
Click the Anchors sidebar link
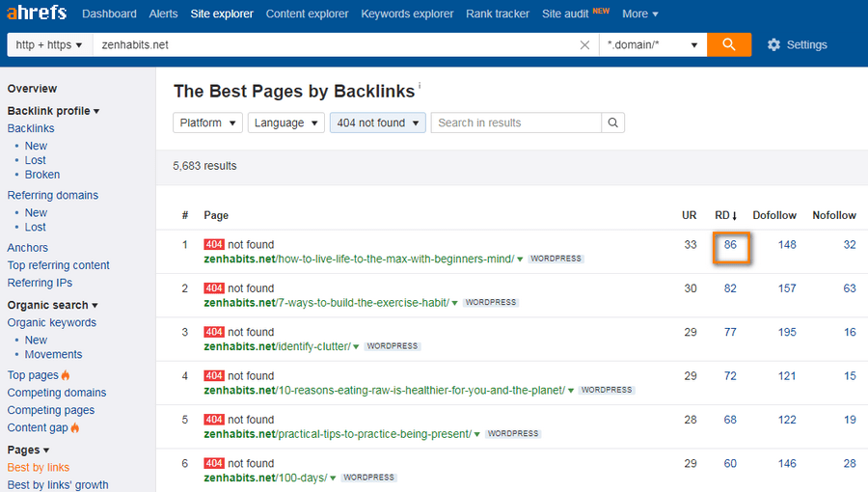(28, 248)
